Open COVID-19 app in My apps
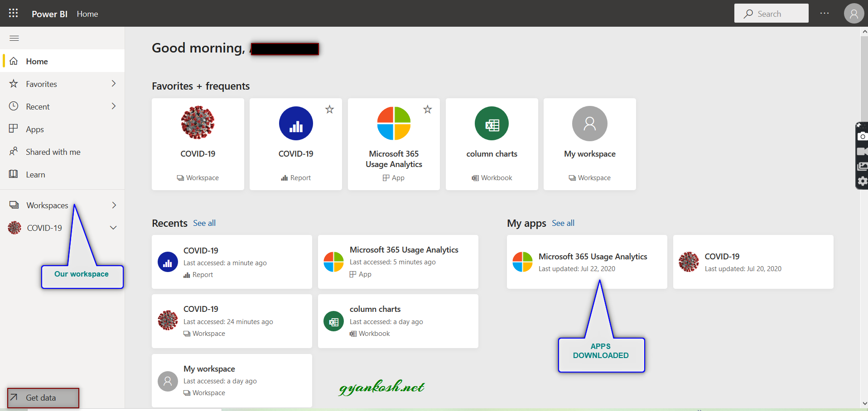 pyautogui.click(x=753, y=262)
